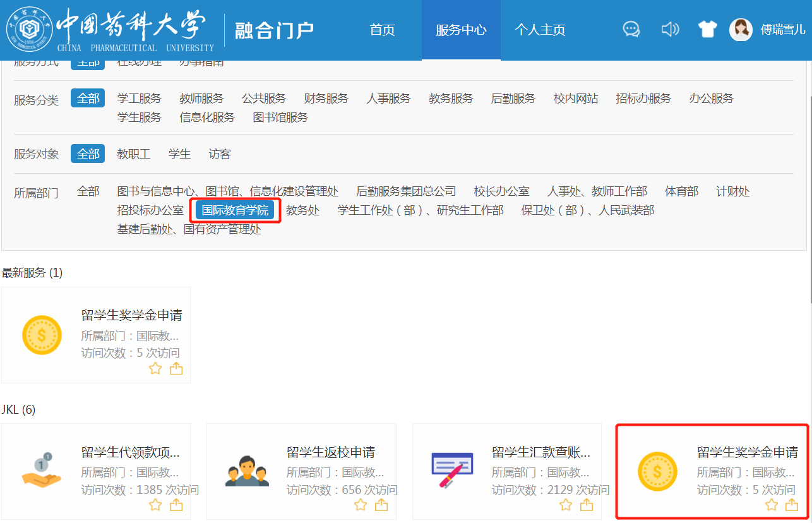812x523 pixels.
Task: Switch to the 首页 tab
Action: (x=382, y=30)
